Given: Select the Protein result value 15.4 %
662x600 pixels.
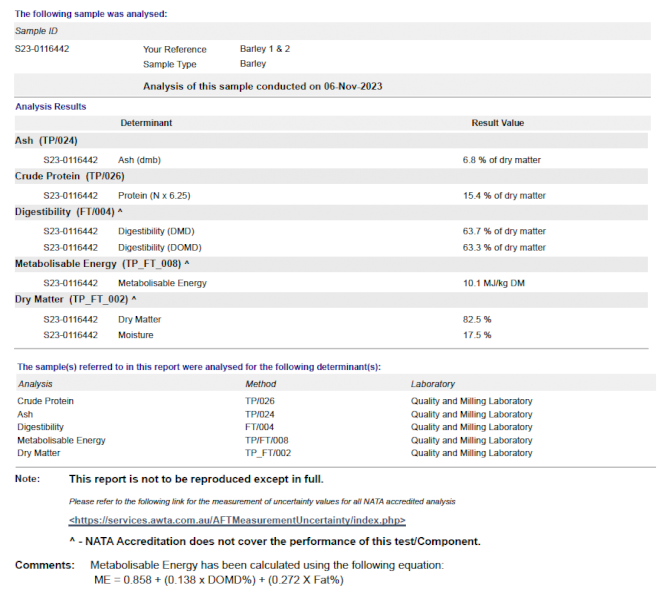Looking at the screenshot, I should 504,195.
